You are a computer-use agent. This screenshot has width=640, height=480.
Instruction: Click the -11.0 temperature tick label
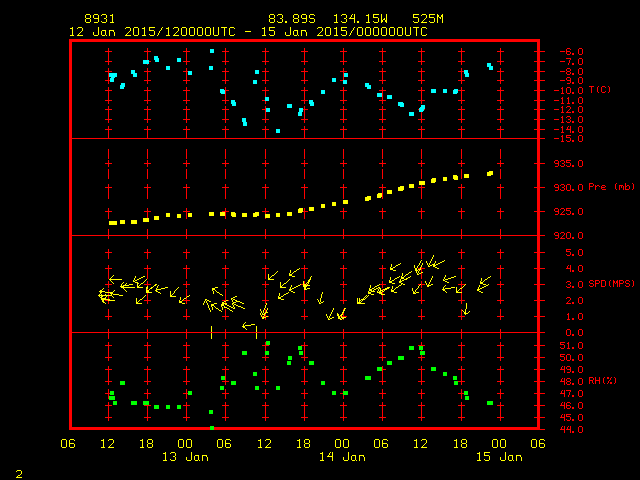coord(569,100)
